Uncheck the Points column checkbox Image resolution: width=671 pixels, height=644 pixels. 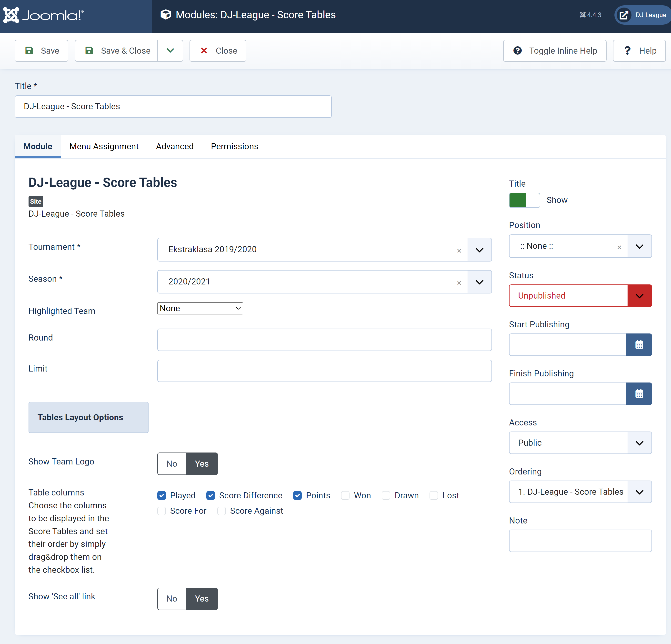[298, 495]
